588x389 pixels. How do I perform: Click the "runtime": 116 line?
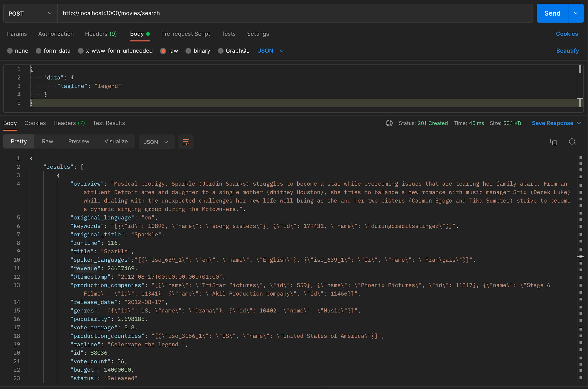pos(95,243)
